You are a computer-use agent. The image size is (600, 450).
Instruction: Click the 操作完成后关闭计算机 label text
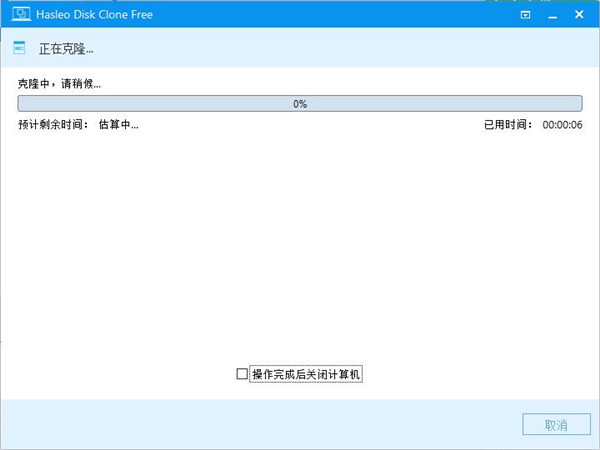(305, 374)
